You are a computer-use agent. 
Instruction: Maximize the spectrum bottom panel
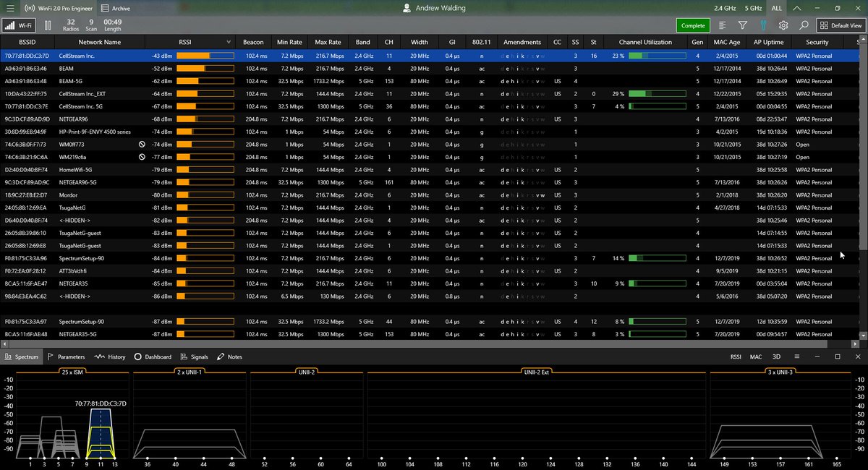click(838, 356)
